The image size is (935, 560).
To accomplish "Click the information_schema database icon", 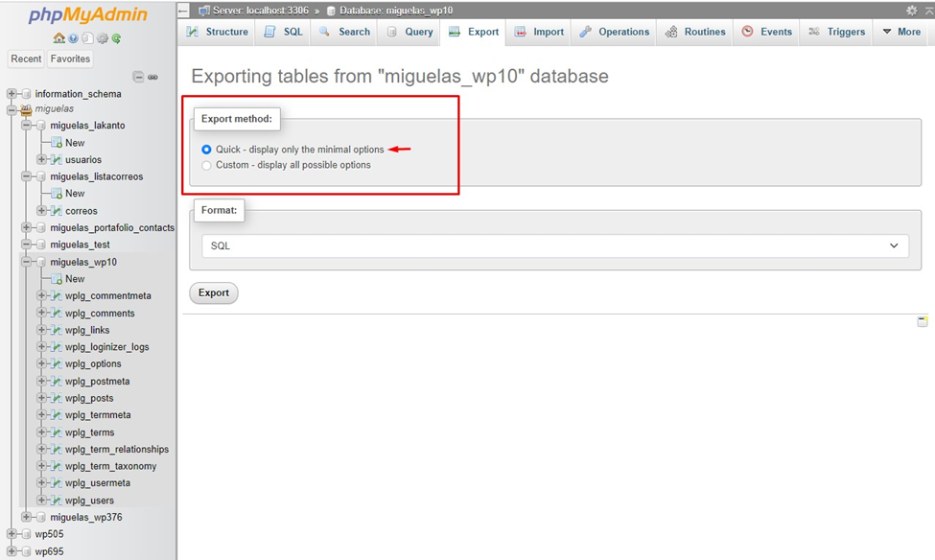I will pos(26,94).
